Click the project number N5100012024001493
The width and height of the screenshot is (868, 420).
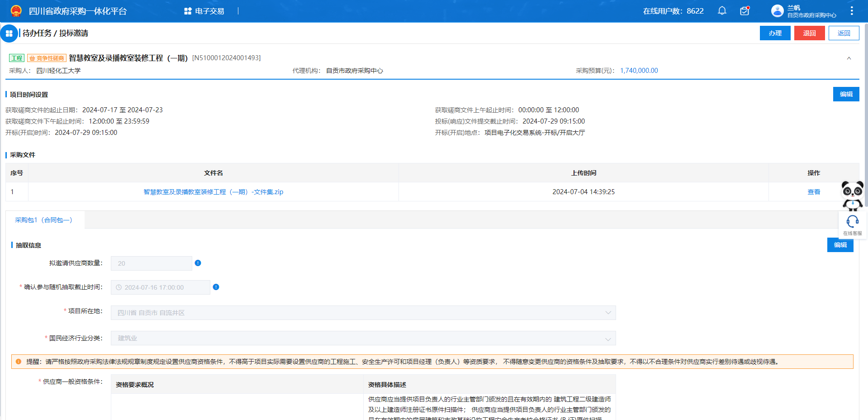pyautogui.click(x=227, y=58)
